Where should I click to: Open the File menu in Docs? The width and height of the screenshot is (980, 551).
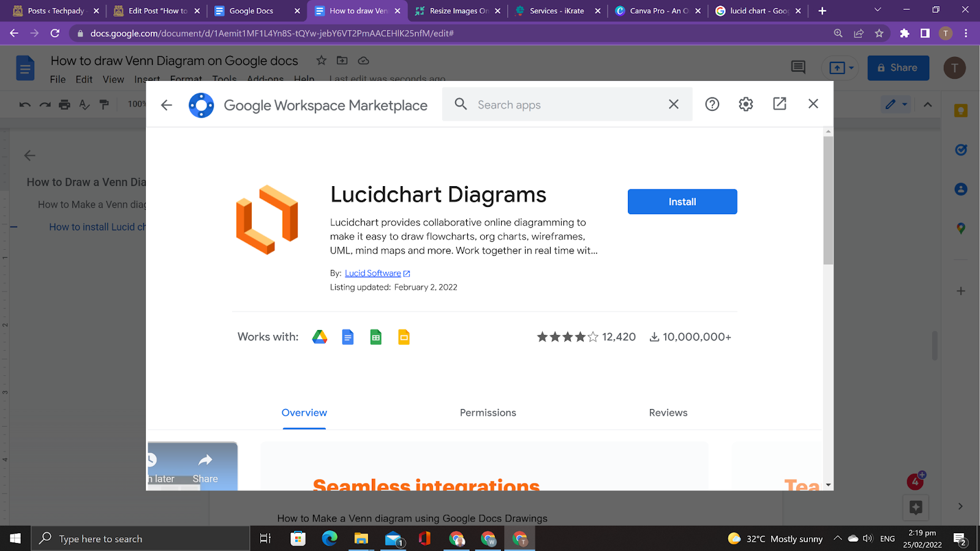click(58, 80)
